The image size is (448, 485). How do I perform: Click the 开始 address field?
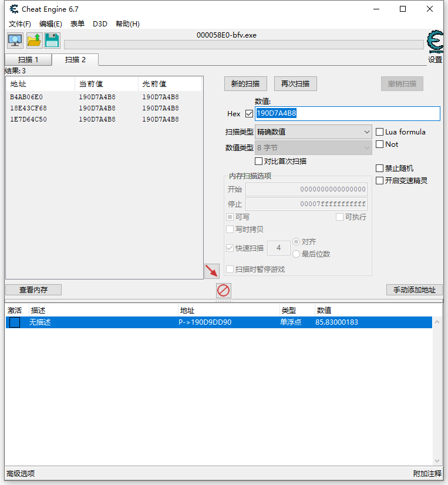tap(306, 189)
